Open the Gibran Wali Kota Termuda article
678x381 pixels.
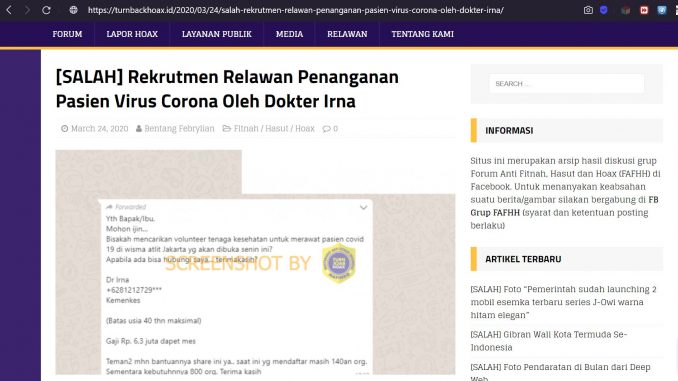[549, 341]
